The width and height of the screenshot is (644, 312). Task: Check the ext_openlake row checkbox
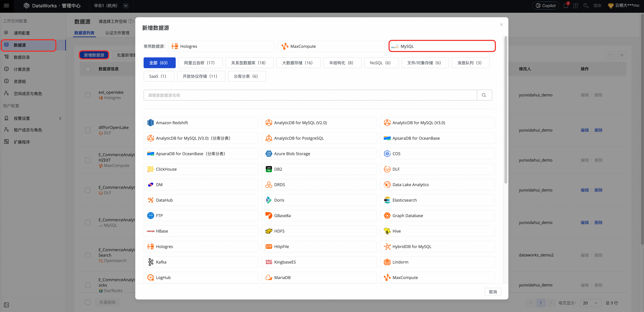(x=88, y=95)
